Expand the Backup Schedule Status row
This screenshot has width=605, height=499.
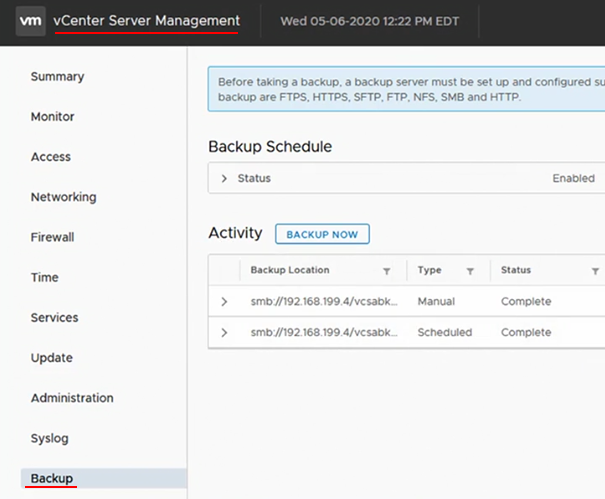coord(224,178)
